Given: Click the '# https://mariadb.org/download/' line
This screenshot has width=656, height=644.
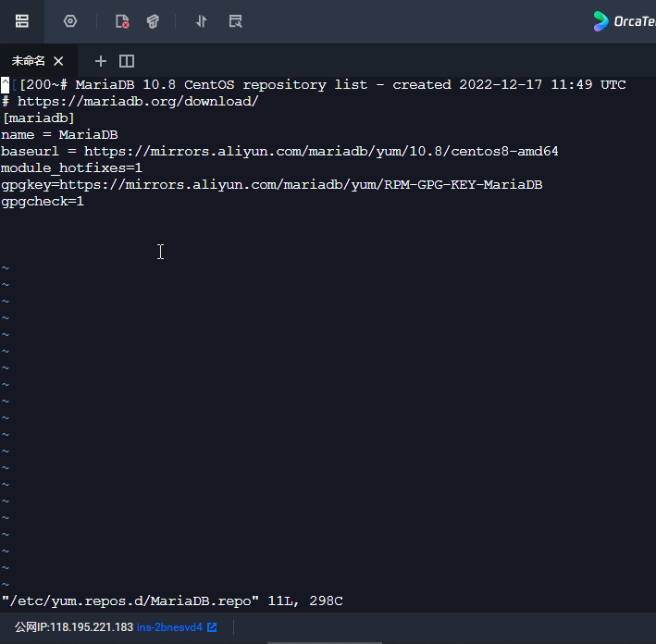Looking at the screenshot, I should point(130,101).
